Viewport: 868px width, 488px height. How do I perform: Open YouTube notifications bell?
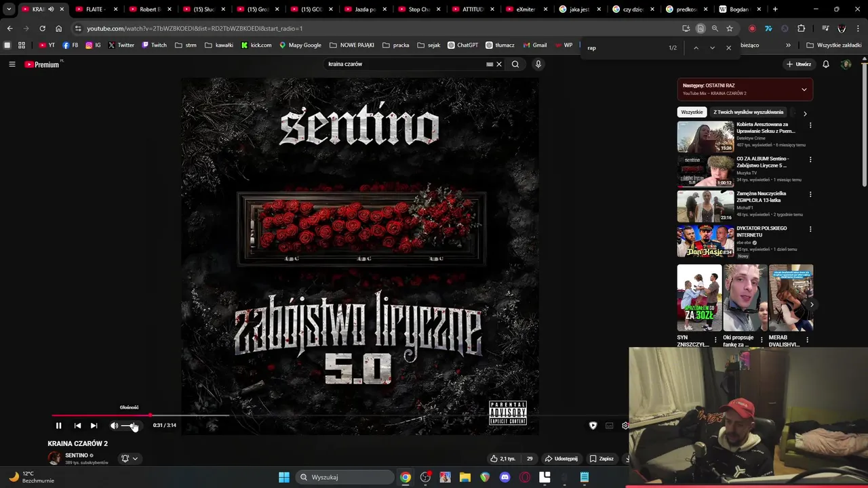(826, 64)
